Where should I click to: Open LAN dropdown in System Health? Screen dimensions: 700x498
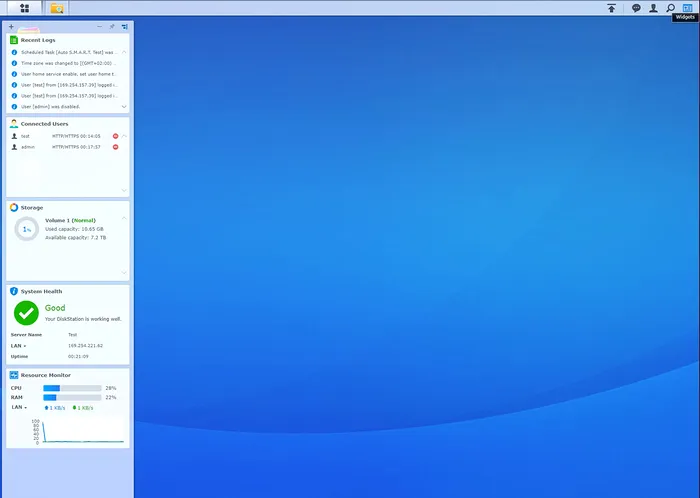tap(18, 346)
